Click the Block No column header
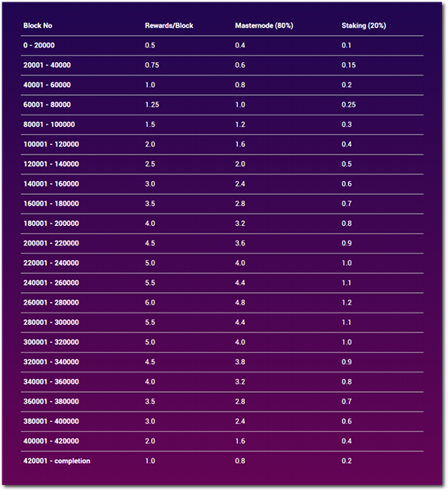The width and height of the screenshot is (448, 491). click(x=38, y=25)
